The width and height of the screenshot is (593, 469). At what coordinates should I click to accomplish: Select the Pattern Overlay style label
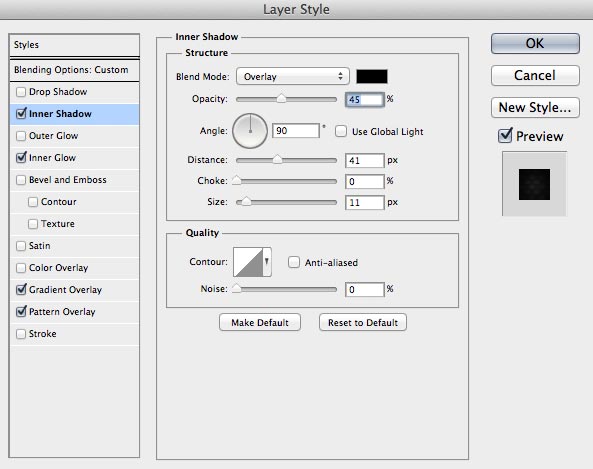pyautogui.click(x=62, y=312)
